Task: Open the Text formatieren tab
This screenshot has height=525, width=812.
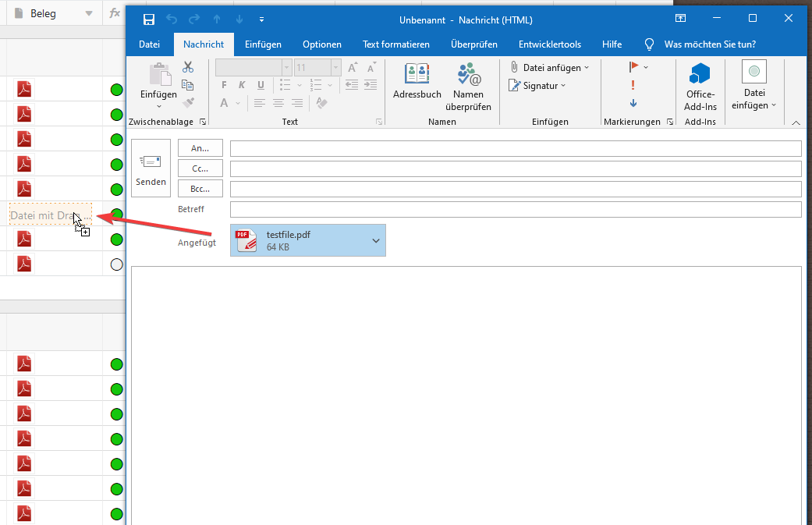Action: click(396, 44)
